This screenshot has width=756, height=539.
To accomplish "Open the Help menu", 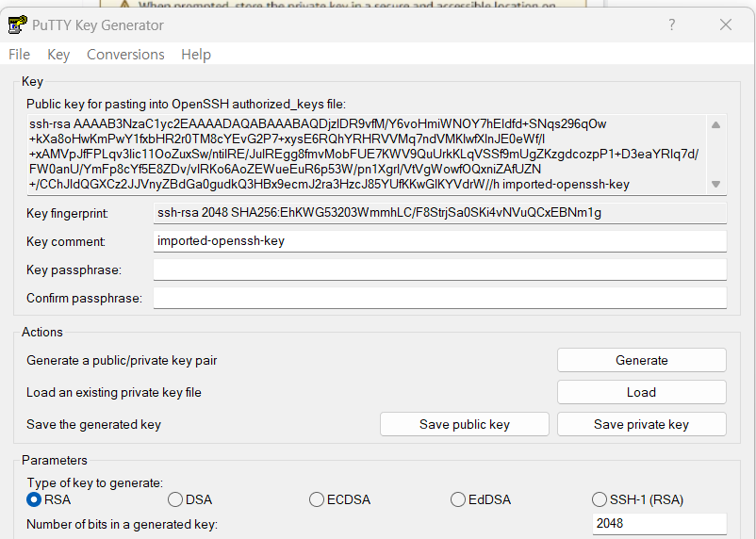I will click(196, 55).
